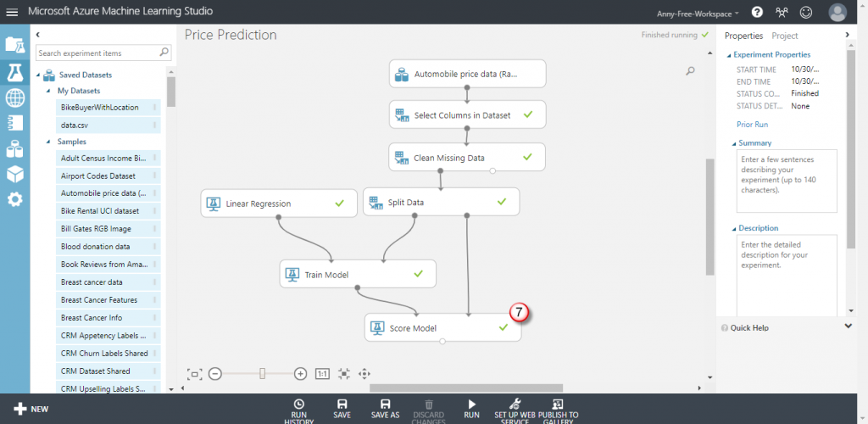Open the Datasets sidebar icon
868x424 pixels.
tap(15, 148)
